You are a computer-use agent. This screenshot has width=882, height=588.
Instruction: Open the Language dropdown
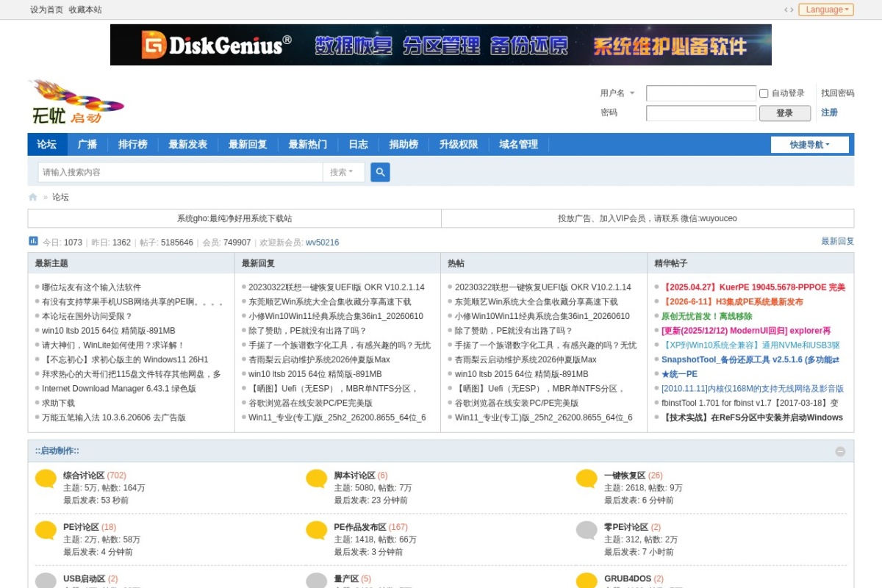827,10
